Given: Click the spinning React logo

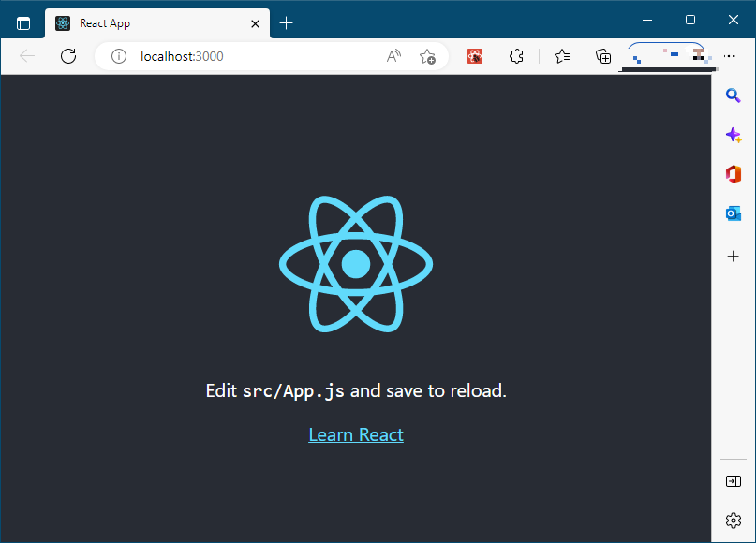Looking at the screenshot, I should (356, 264).
